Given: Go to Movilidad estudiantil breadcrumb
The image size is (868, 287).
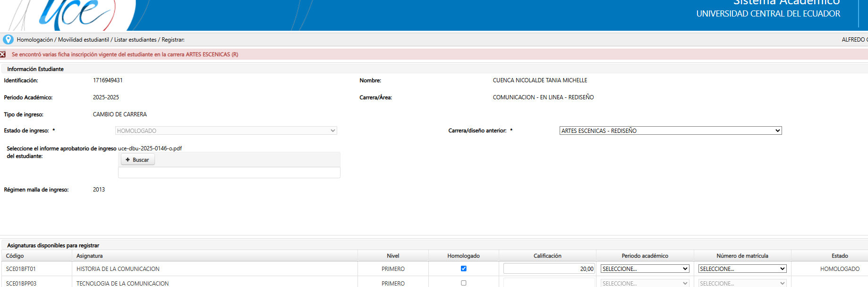Looking at the screenshot, I should (x=84, y=40).
